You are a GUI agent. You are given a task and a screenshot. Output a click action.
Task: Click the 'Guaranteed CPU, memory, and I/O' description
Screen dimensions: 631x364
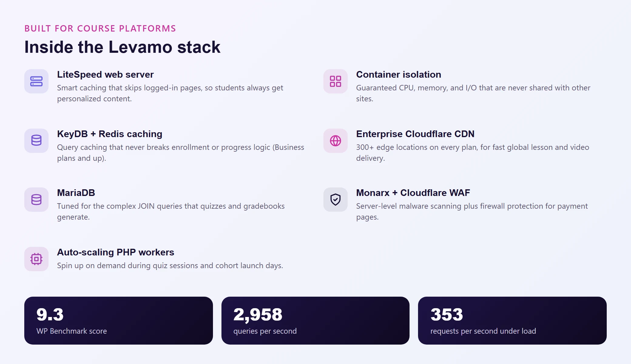(473, 93)
